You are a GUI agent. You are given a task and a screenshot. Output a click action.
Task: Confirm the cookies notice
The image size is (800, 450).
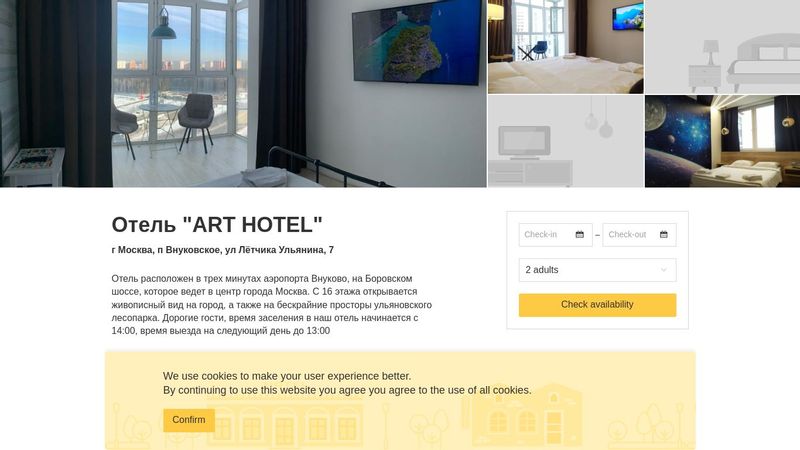click(189, 420)
